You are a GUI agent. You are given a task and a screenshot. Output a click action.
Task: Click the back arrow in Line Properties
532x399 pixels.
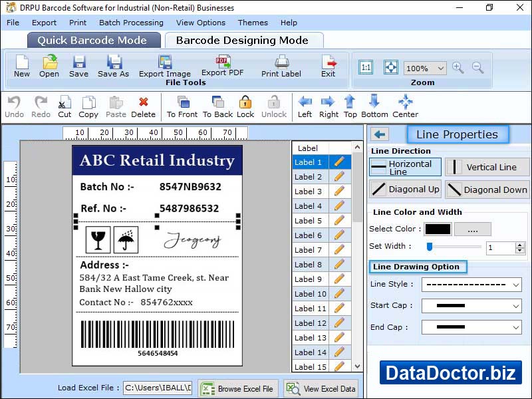pos(380,134)
